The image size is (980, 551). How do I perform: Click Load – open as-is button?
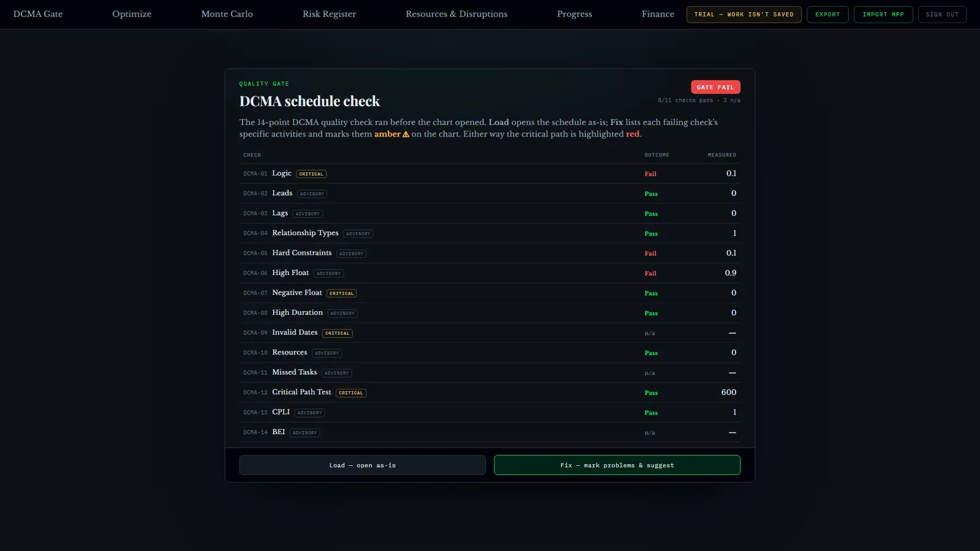tap(363, 465)
